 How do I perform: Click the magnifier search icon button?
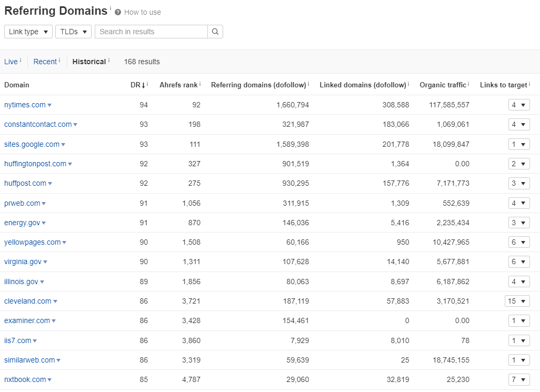tap(215, 32)
